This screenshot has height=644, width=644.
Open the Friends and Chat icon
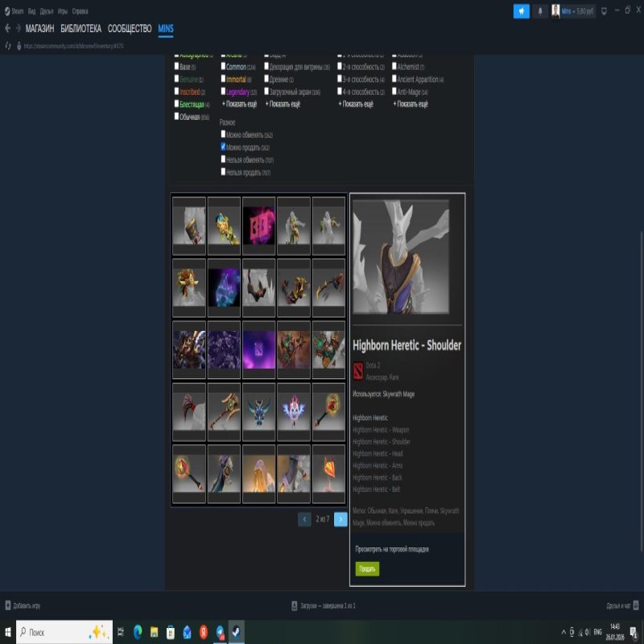tap(636, 605)
